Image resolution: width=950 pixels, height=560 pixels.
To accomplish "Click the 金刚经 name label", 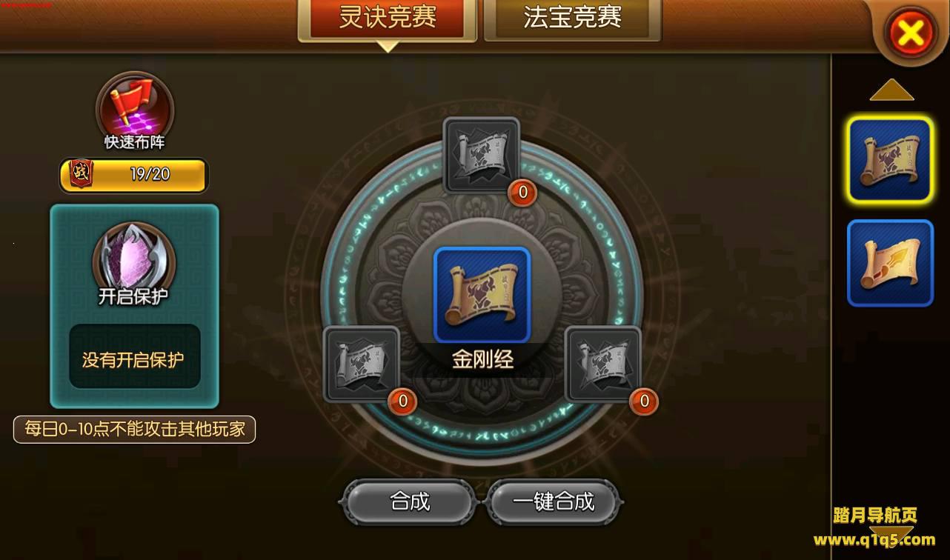I will point(482,360).
